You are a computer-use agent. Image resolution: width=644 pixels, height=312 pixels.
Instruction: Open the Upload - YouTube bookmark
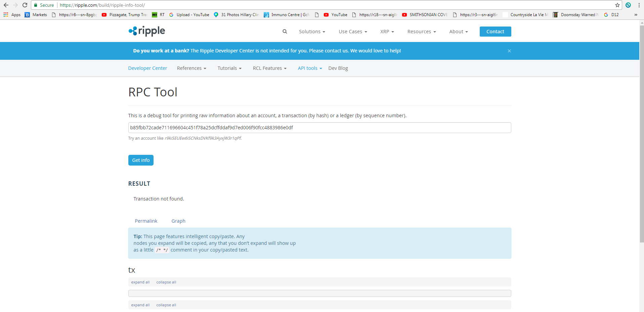189,15
